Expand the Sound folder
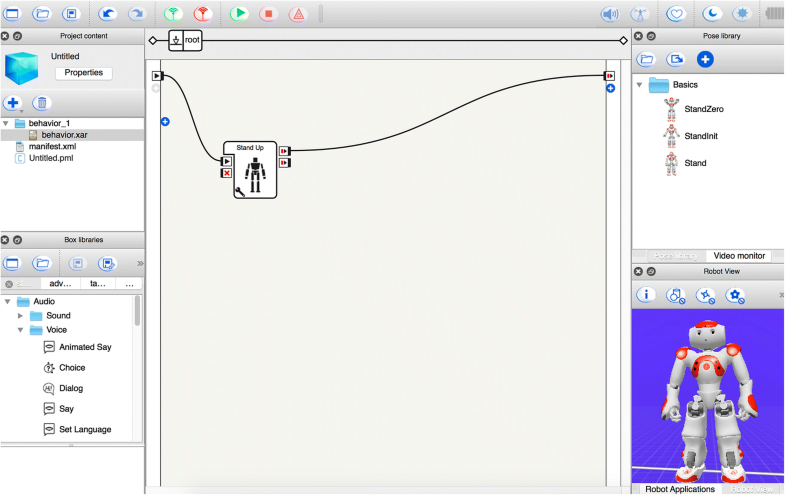 [20, 316]
